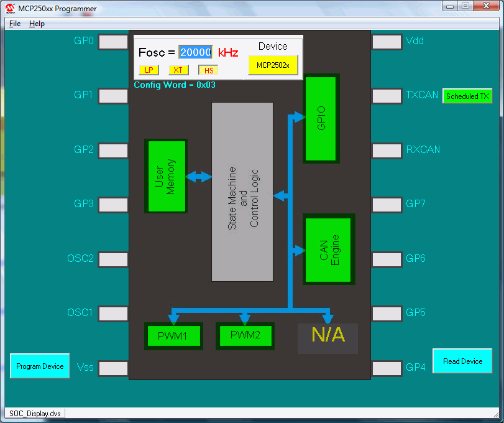Click the GP1 pin box
Screen dimensions: 504x423
click(113, 96)
